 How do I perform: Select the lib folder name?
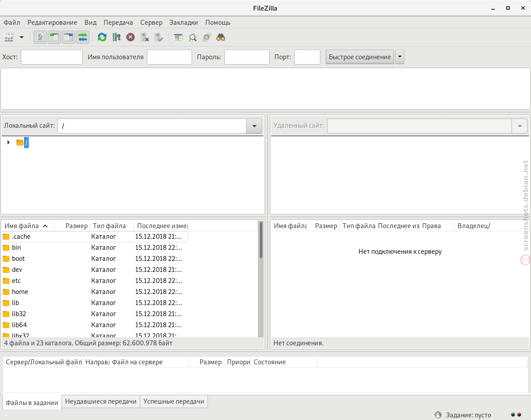tap(15, 303)
